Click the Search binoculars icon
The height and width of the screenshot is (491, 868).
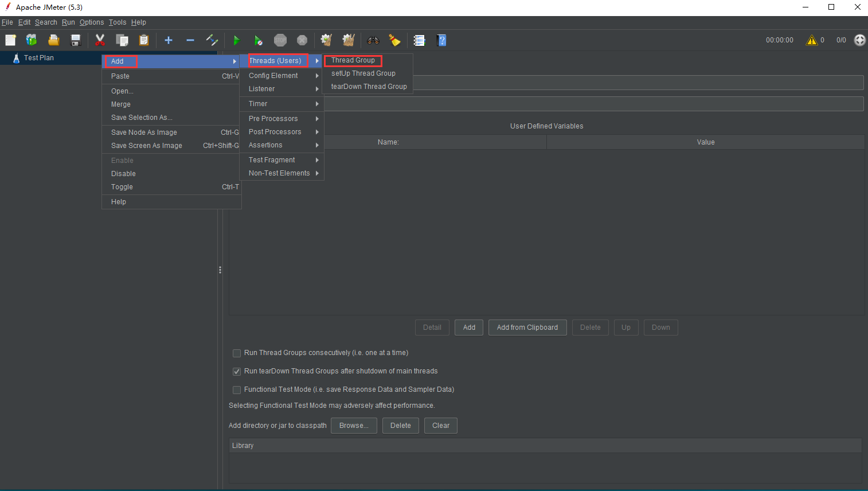pyautogui.click(x=373, y=40)
